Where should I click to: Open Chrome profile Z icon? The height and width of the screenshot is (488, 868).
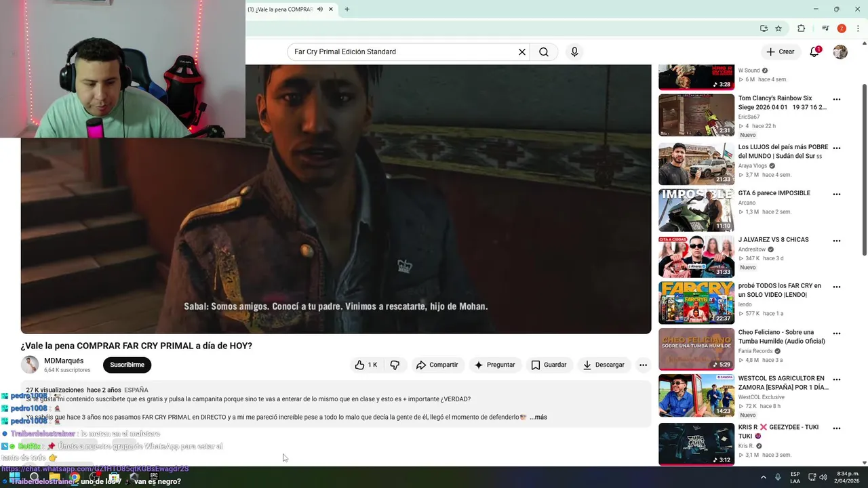pos(842,28)
